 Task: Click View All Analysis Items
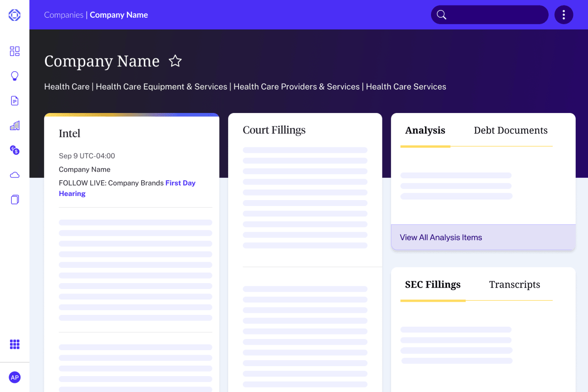[x=441, y=237]
